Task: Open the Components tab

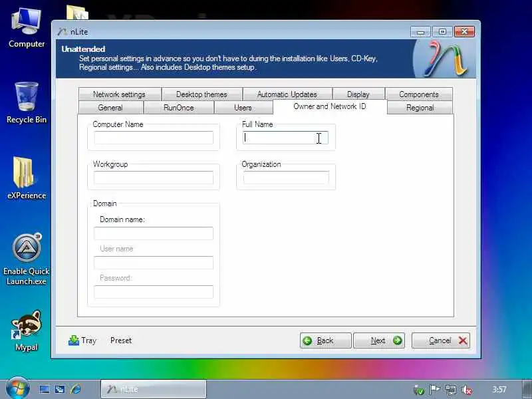Action: tap(419, 94)
